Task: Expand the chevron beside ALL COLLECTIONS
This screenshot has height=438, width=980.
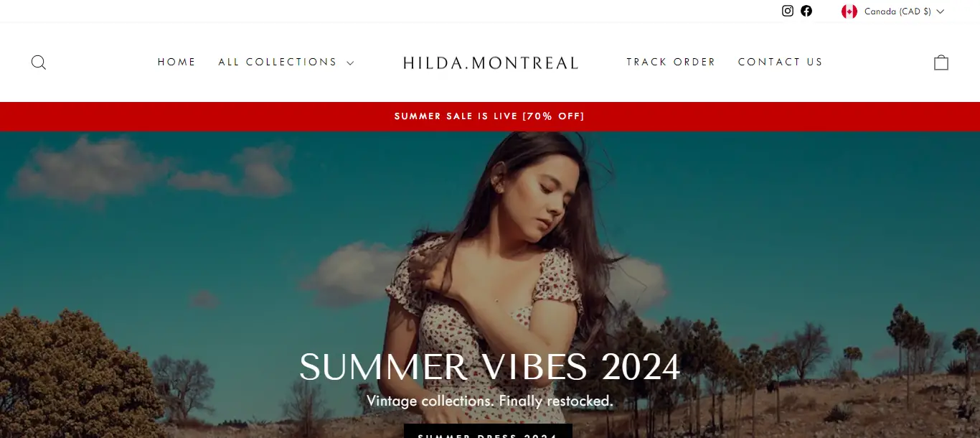Action: pyautogui.click(x=350, y=62)
